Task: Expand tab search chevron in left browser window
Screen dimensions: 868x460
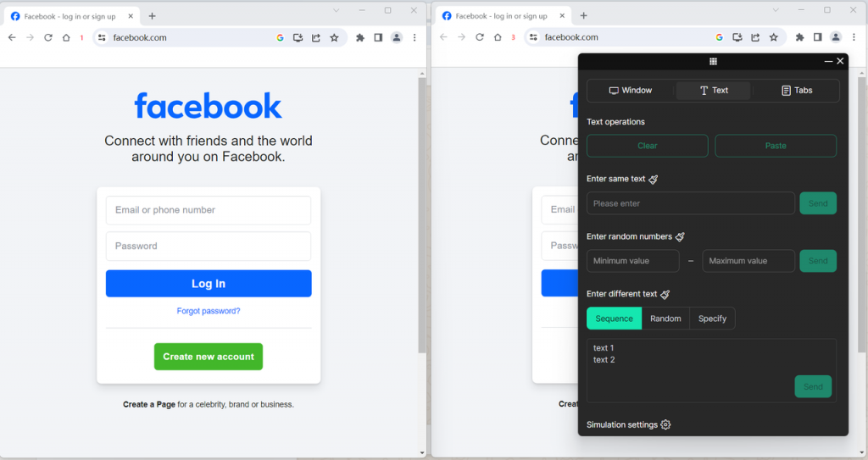Action: point(336,10)
